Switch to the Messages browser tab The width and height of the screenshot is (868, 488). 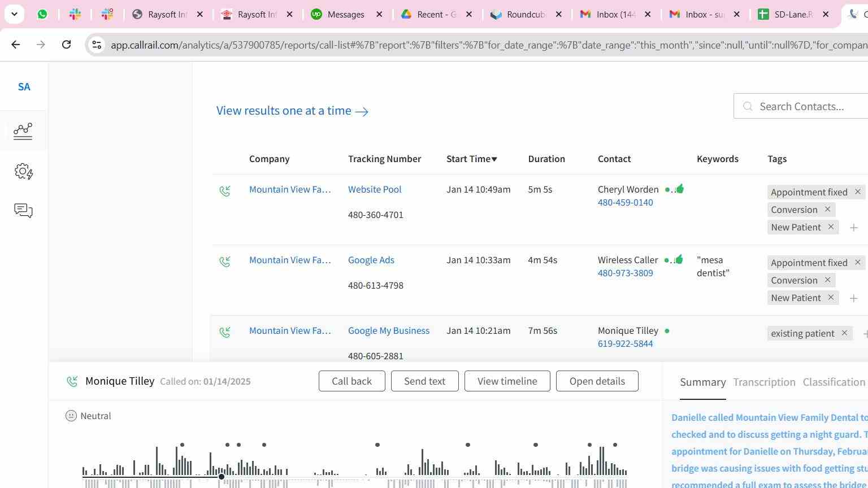click(x=346, y=14)
